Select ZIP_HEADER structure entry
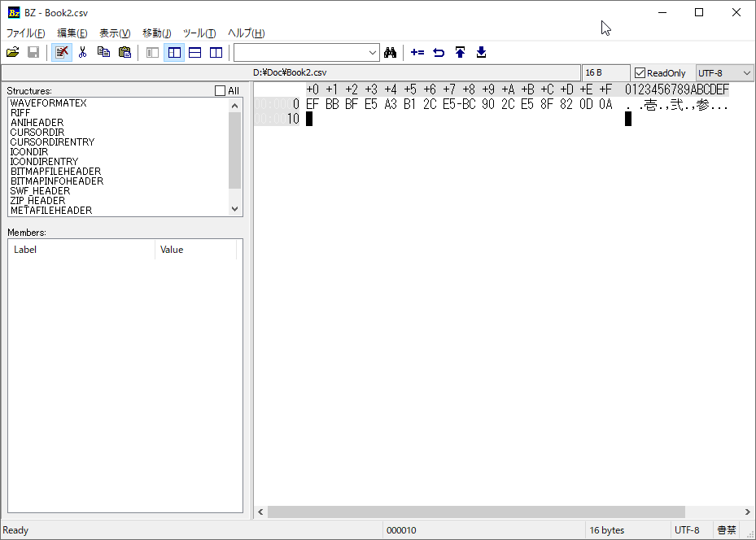This screenshot has height=540, width=756. pyautogui.click(x=37, y=200)
